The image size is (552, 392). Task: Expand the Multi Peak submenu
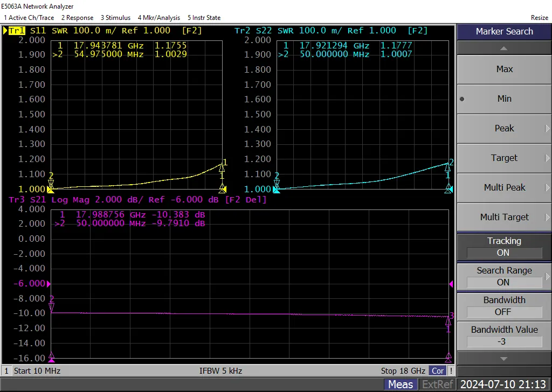coord(504,187)
